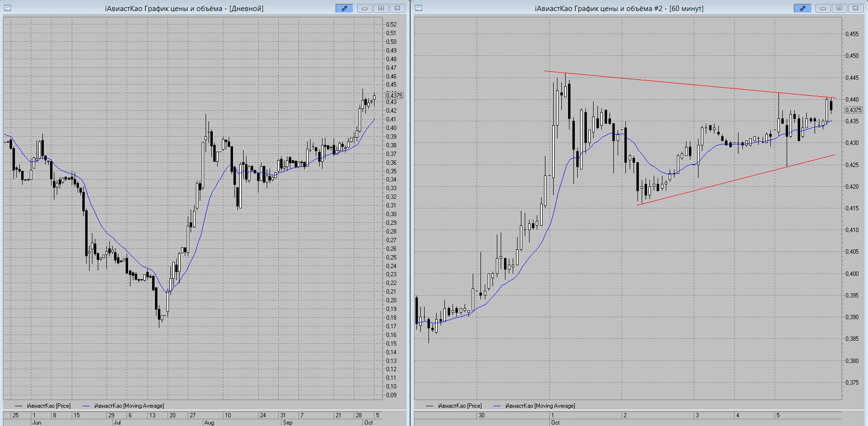Viewport: 868px width, 426px height.
Task: Click the 0,4375 current price label on the 60-minute chart
Action: point(854,110)
